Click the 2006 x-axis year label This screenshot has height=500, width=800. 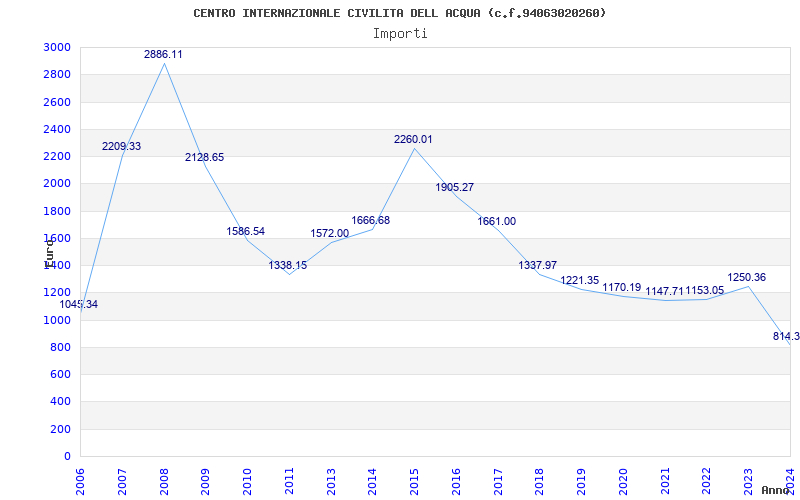coord(80,482)
